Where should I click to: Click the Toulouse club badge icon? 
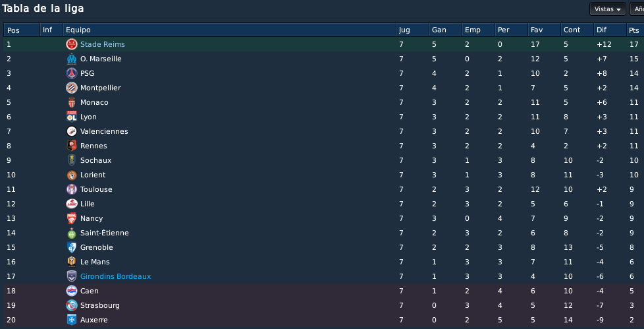pyautogui.click(x=72, y=190)
